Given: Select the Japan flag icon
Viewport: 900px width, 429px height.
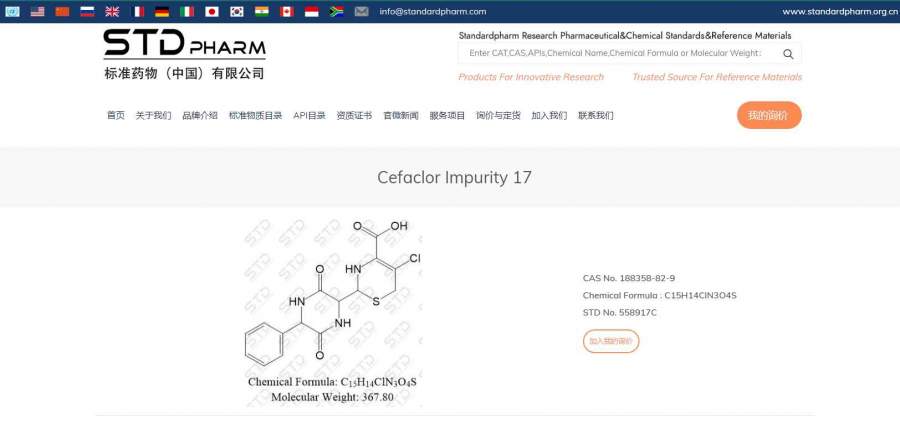Looking at the screenshot, I should pos(212,12).
